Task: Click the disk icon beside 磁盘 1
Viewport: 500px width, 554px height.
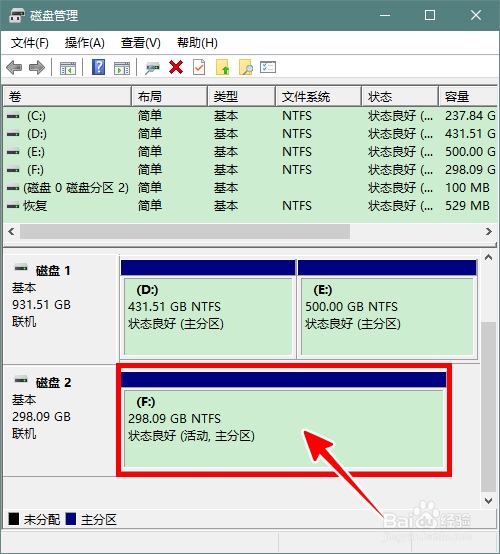Action: (21, 268)
